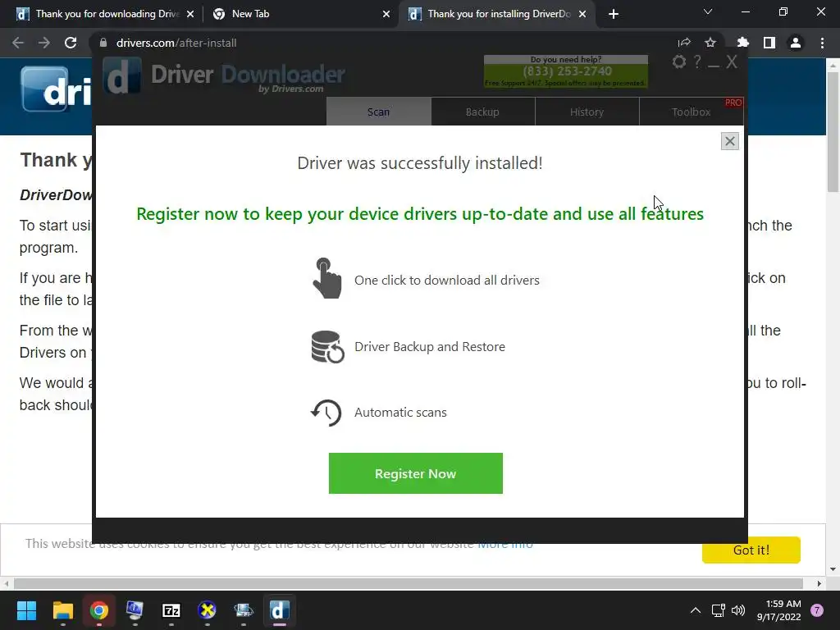Go forward in Chrome
This screenshot has width=840, height=630.
44,43
